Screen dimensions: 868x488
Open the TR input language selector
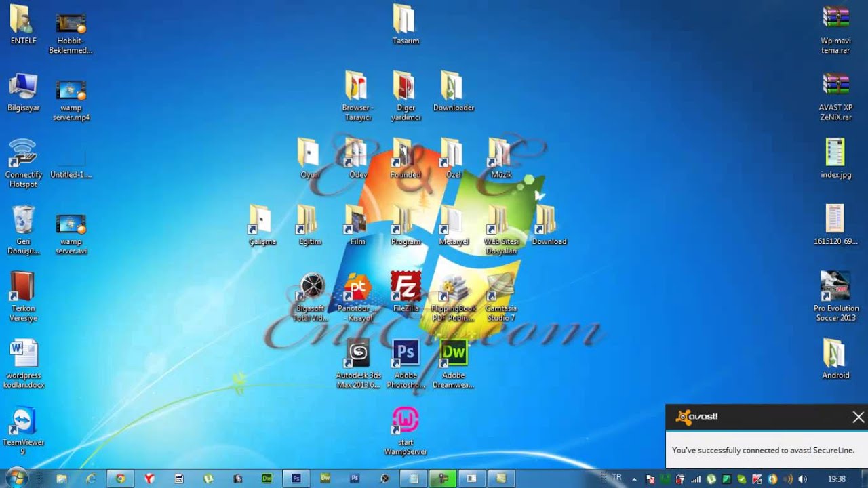[x=616, y=478]
